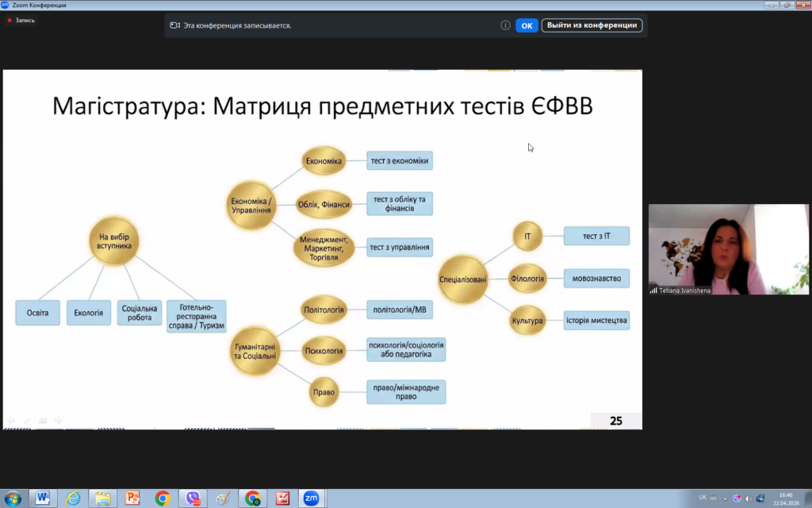812x508 pixels.
Task: Click the network icon in the system tray
Action: [x=760, y=498]
